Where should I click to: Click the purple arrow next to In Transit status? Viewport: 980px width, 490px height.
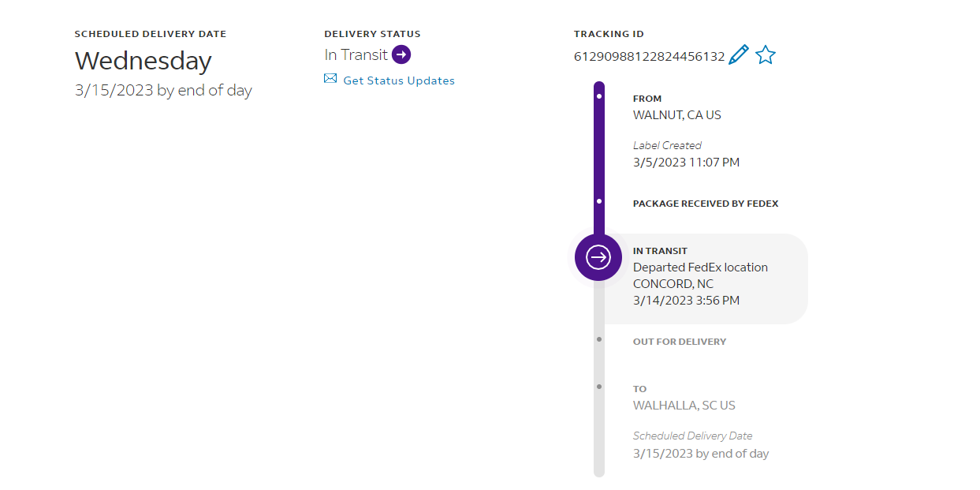pyautogui.click(x=401, y=54)
